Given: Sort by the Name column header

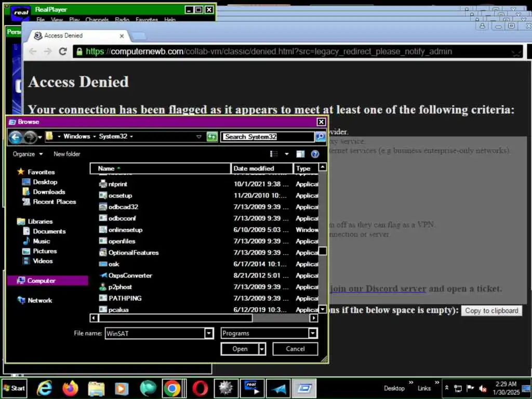Looking at the screenshot, I should 160,169.
